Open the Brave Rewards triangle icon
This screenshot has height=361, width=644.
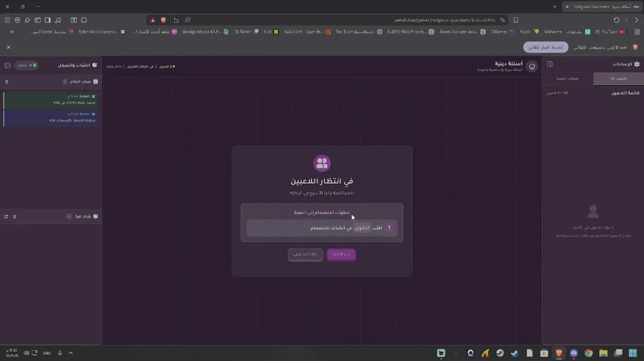click(x=153, y=20)
